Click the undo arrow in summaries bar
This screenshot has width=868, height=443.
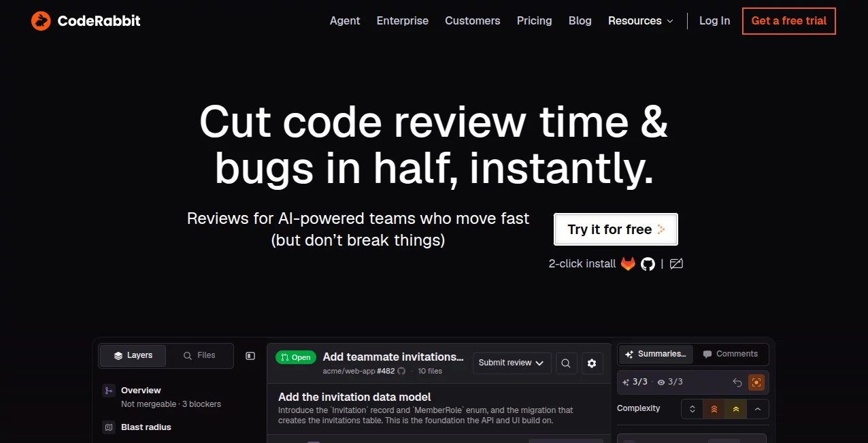(737, 382)
